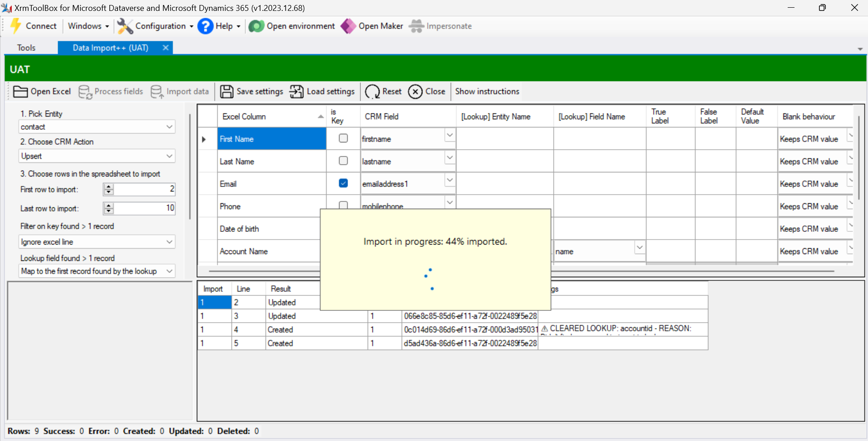The height and width of the screenshot is (441, 868).
Task: Disable the Email is Key checkbox
Action: click(343, 183)
